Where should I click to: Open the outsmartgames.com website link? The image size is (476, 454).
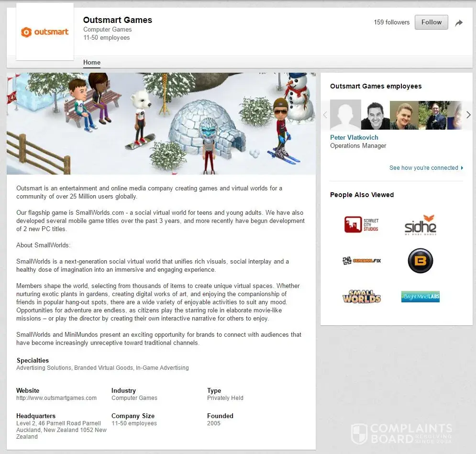56,398
